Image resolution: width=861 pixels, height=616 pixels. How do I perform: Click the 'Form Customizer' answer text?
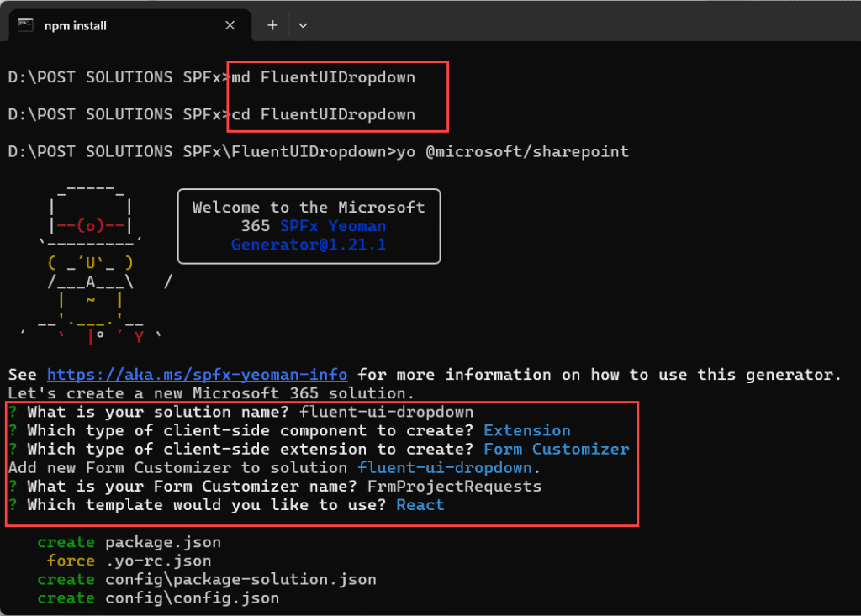[557, 449]
